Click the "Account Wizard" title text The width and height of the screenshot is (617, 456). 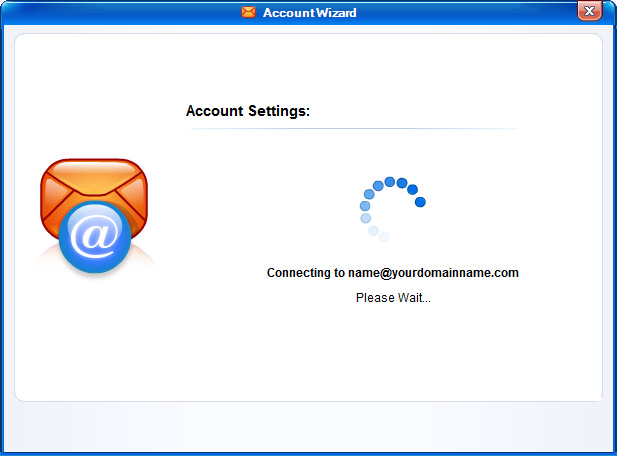pos(309,13)
